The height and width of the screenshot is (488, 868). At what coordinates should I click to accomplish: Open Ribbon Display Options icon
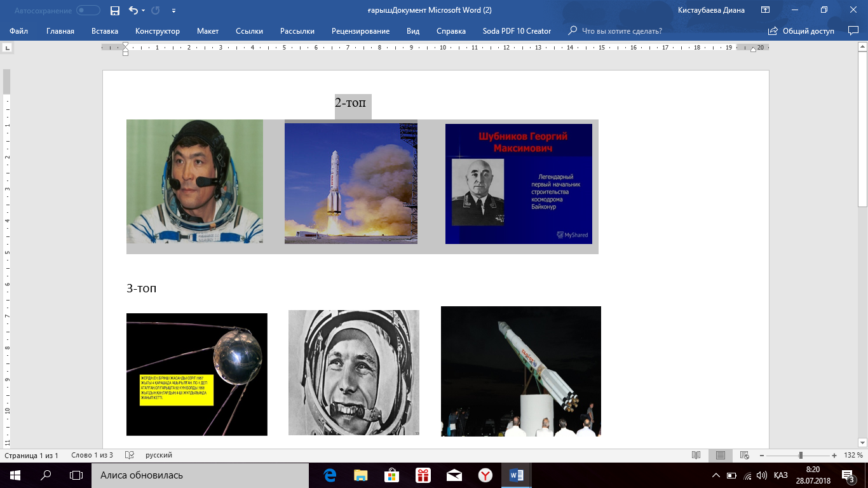765,10
